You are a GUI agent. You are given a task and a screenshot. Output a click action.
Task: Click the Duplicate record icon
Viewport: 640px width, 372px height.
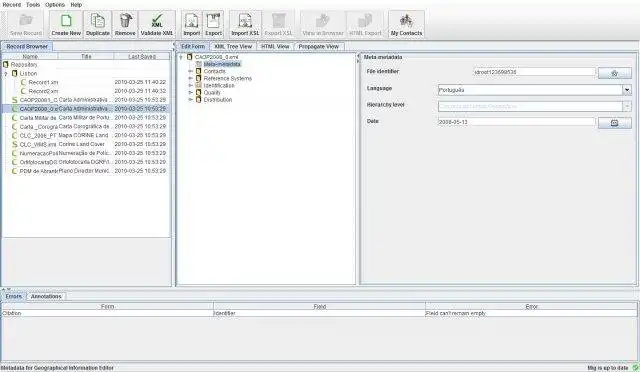click(x=98, y=20)
